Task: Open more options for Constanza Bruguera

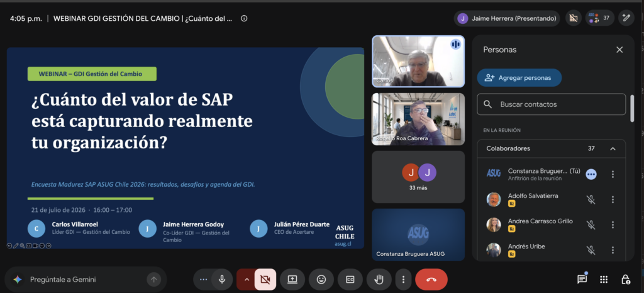Action: click(x=613, y=174)
